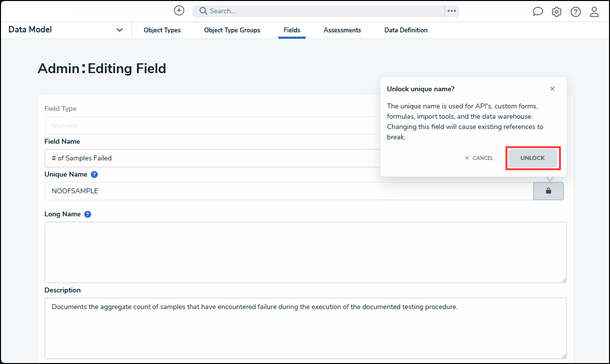Click inside the Description text area
610x364 pixels.
[x=305, y=328]
